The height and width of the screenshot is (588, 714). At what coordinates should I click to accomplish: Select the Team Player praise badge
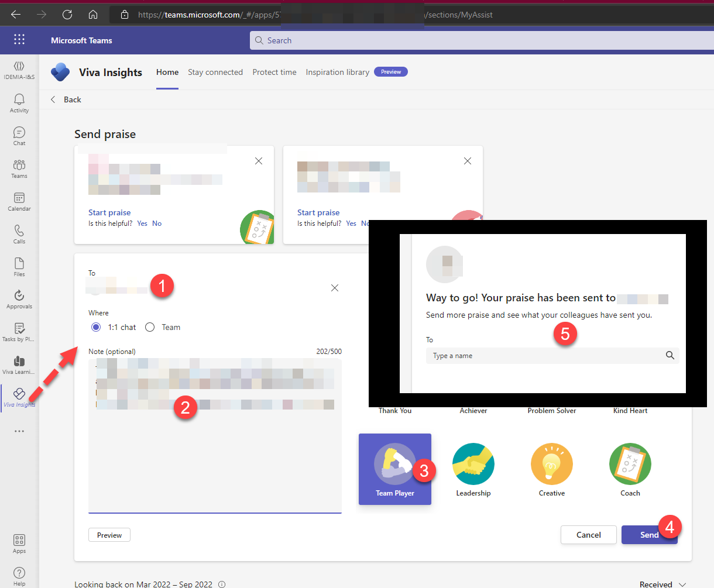pos(395,469)
